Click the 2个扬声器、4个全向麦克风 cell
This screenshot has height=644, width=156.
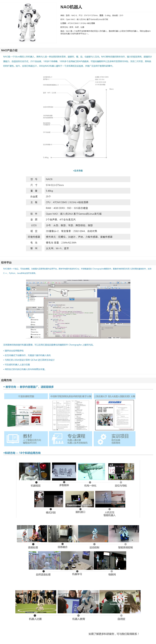point(87,219)
